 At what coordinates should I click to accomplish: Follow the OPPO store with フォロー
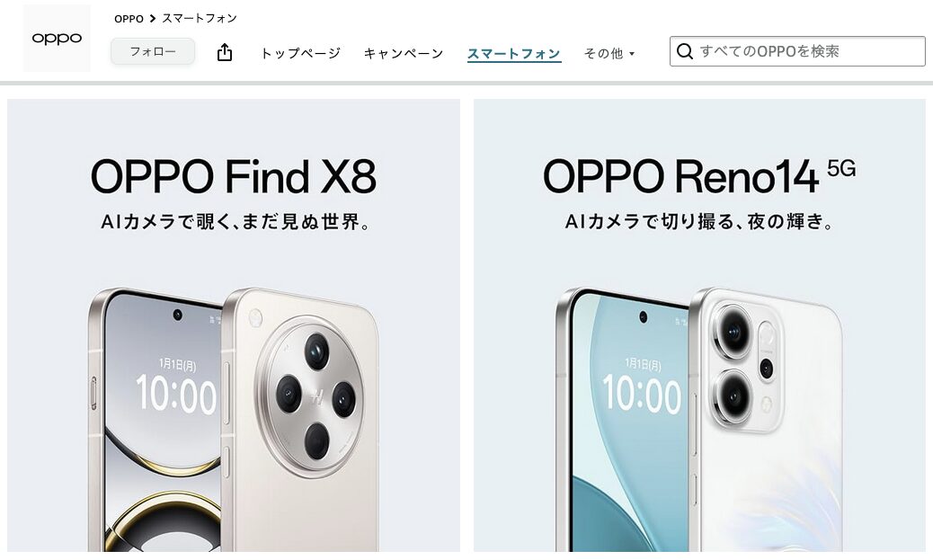(x=153, y=52)
